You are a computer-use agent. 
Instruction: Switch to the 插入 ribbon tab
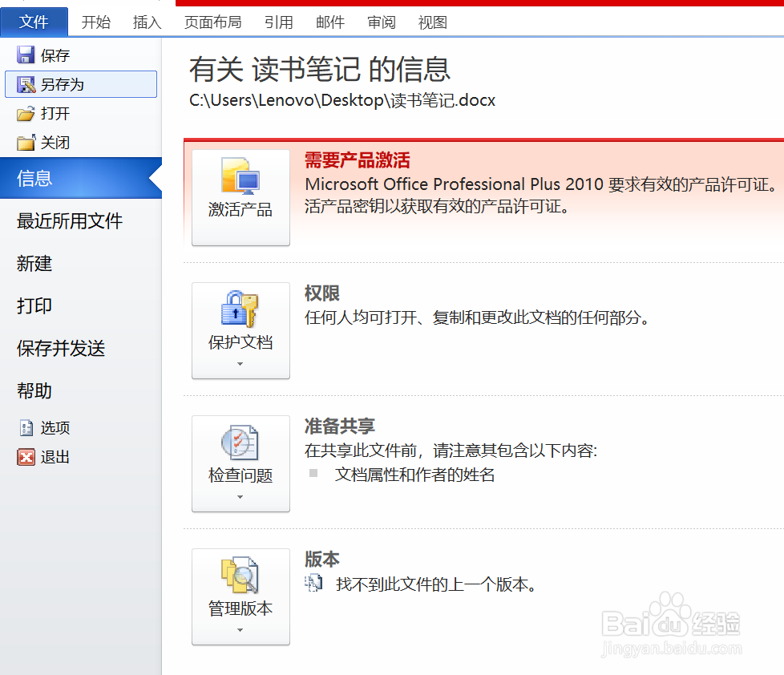(x=147, y=22)
